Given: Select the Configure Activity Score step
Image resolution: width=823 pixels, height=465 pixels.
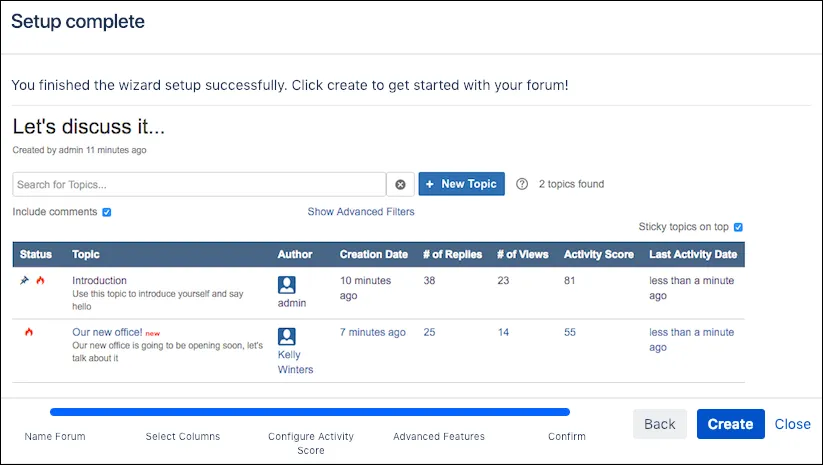Looking at the screenshot, I should [x=311, y=443].
